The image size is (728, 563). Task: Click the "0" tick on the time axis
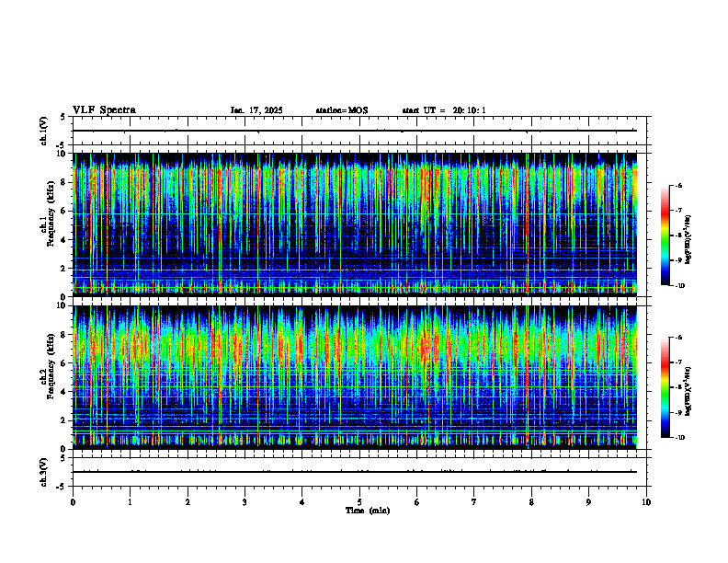click(73, 502)
